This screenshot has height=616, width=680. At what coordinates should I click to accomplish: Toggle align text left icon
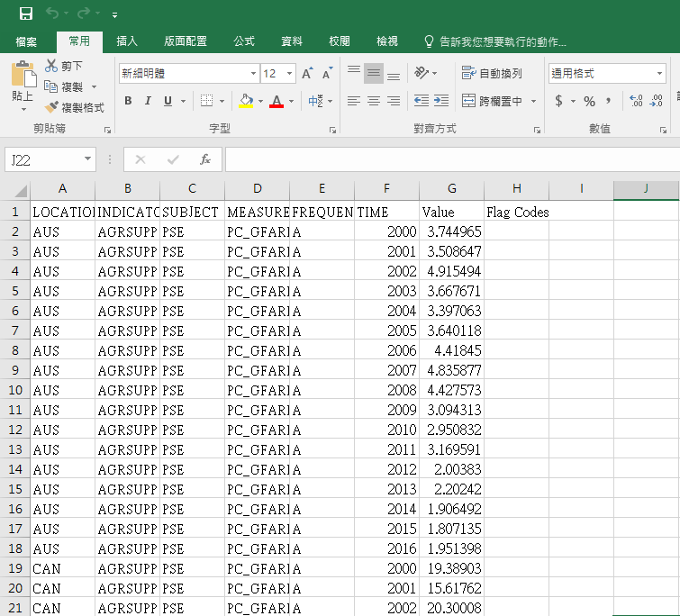click(x=354, y=102)
